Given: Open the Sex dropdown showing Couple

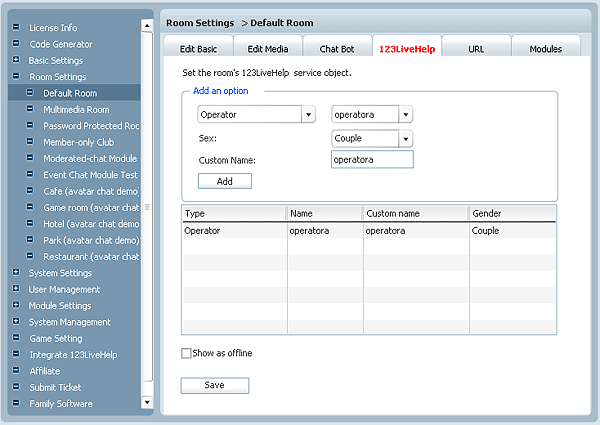Looking at the screenshot, I should (405, 138).
